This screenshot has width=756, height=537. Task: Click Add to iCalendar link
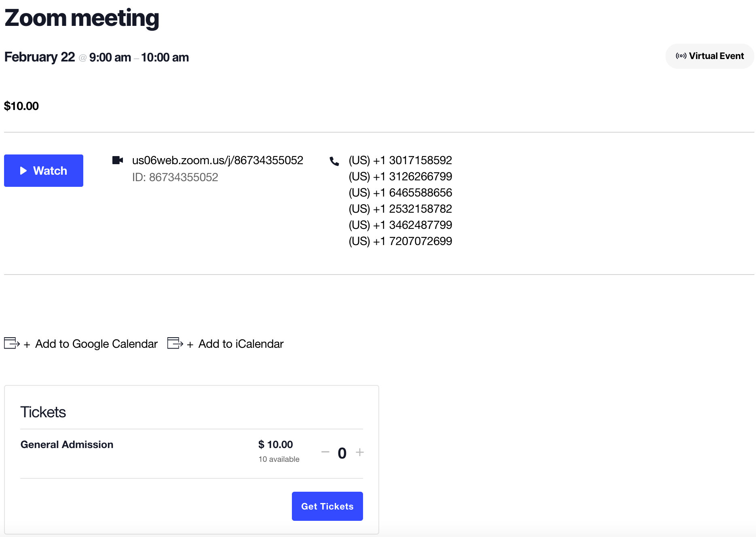point(241,344)
